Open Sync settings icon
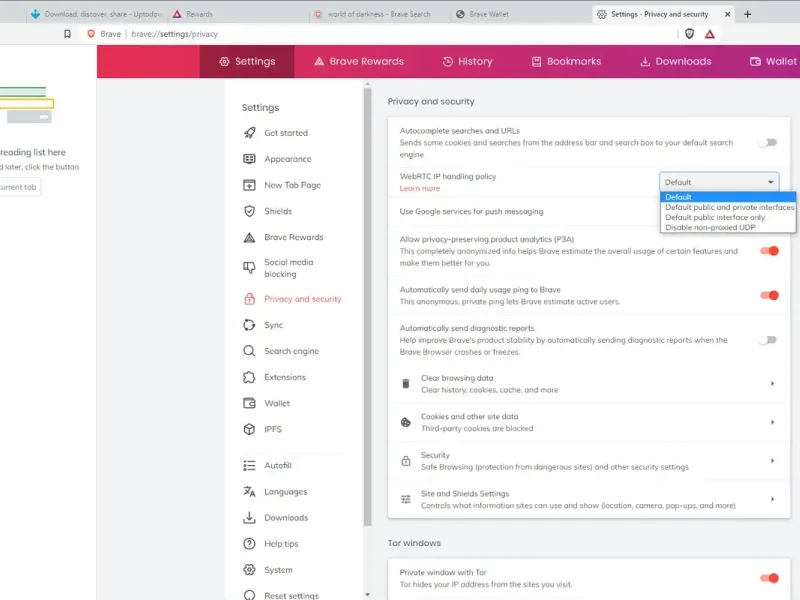800x600 pixels. click(x=249, y=325)
